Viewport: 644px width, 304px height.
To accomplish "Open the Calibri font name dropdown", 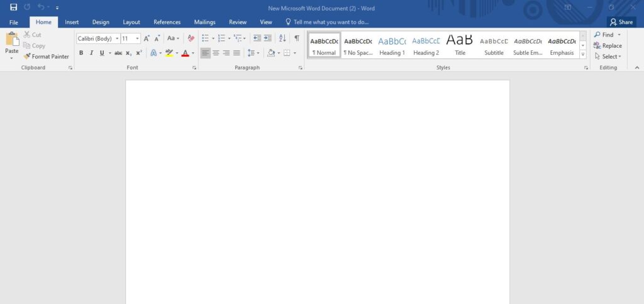I will point(117,38).
